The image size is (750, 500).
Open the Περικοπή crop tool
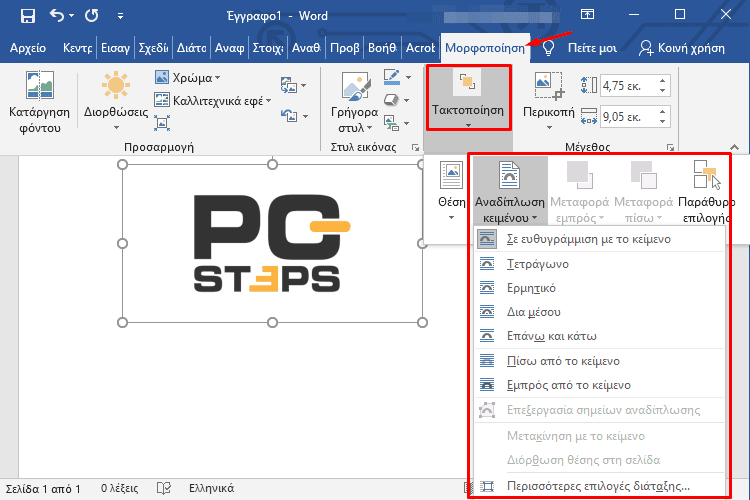[549, 101]
